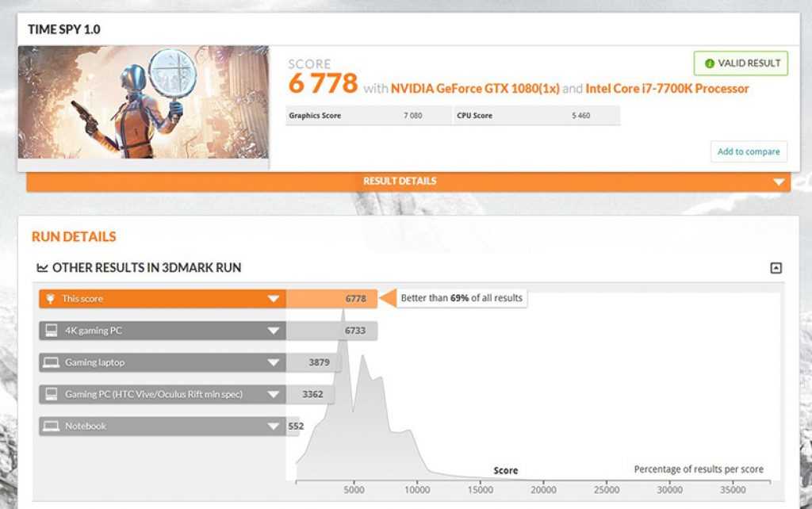Click the 30000 tick on the score axis
This screenshot has width=812, height=509.
669,489
